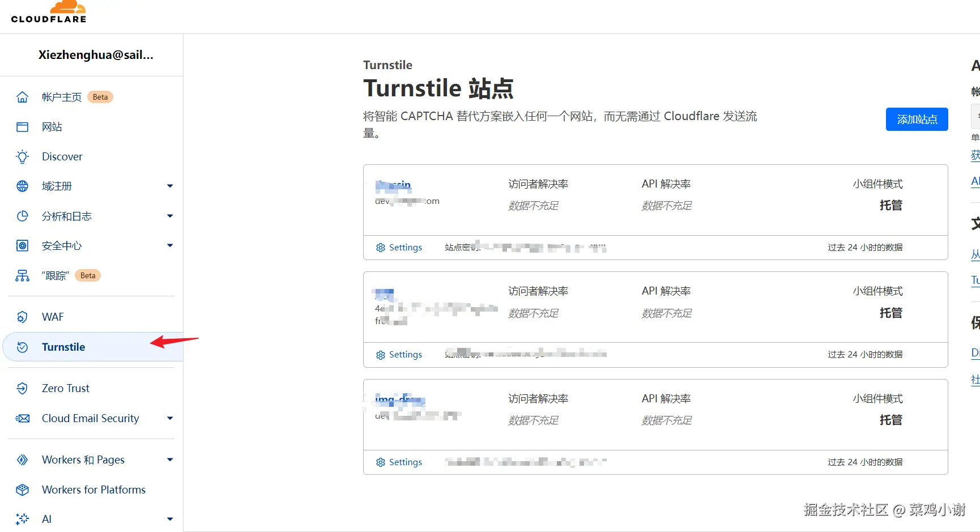
Task: Open 帐户主页 in the sidebar
Action: pos(62,97)
